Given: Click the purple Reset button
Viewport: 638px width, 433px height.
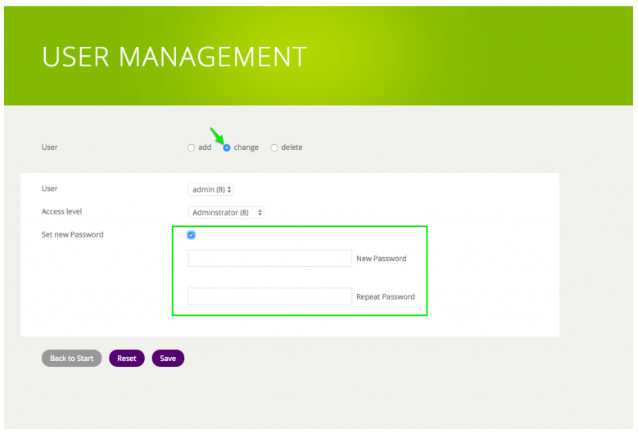Looking at the screenshot, I should (x=127, y=358).
